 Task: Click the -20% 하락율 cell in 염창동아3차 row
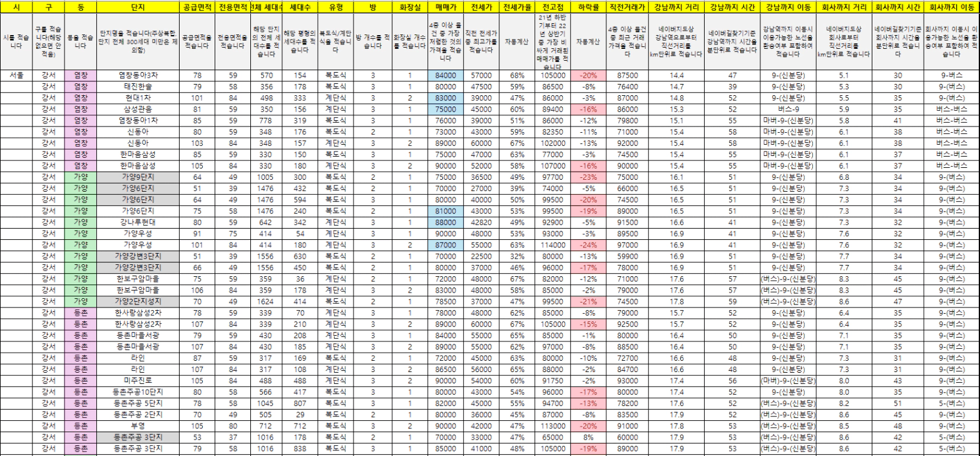(588, 75)
